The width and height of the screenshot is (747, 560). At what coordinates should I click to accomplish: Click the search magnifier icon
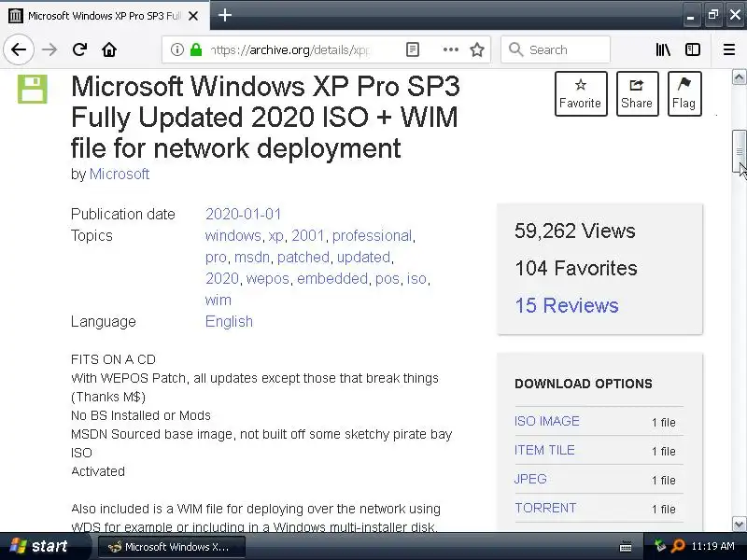(516, 49)
